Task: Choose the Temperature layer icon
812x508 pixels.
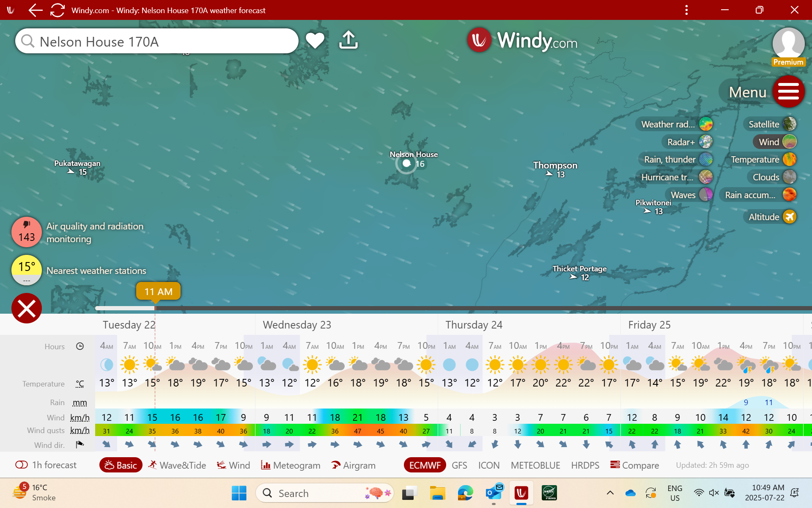Action: click(789, 160)
